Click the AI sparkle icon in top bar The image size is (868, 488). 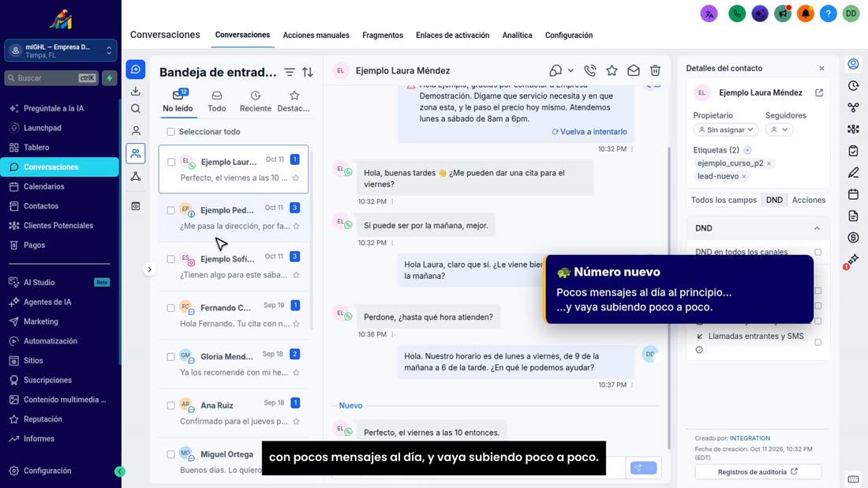[x=760, y=14]
